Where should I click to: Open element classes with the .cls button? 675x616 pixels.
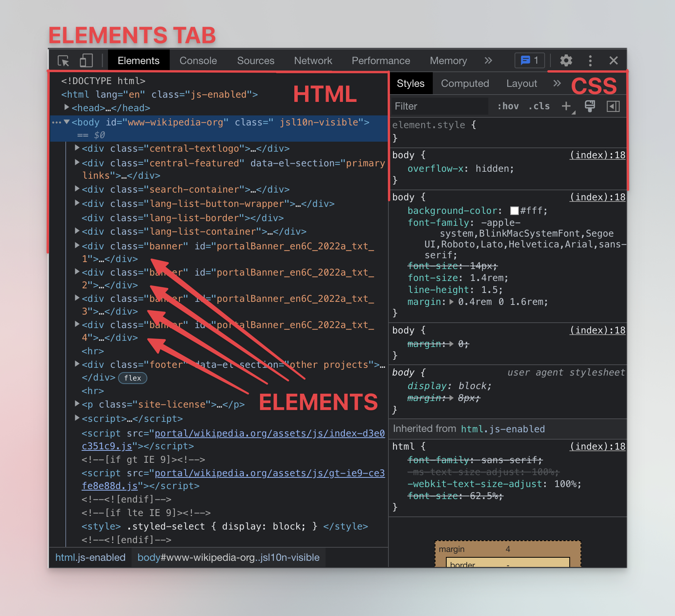(x=539, y=106)
